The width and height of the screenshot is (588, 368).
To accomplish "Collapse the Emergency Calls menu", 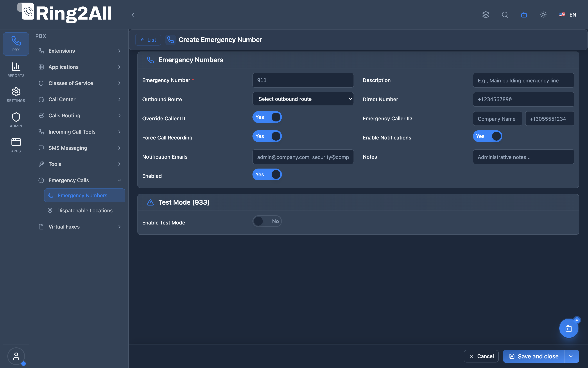I will (80, 181).
